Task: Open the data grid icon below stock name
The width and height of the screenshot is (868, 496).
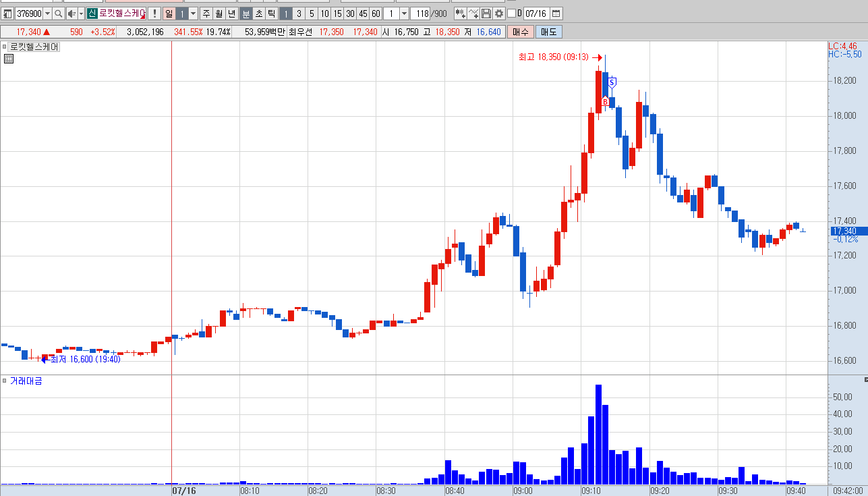Action: click(9, 59)
